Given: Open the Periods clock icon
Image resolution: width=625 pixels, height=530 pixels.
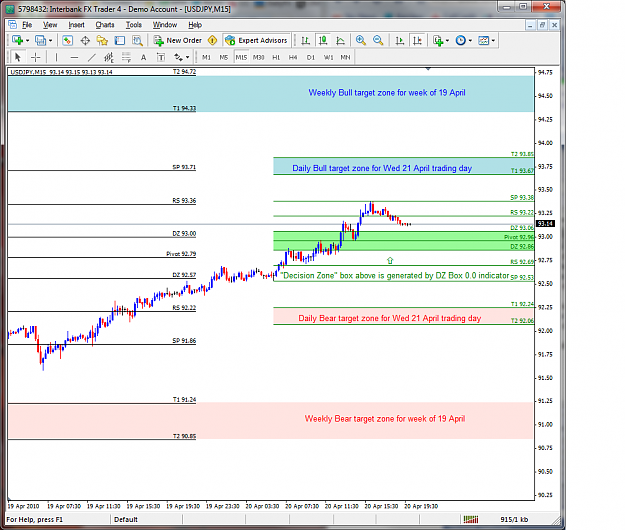Looking at the screenshot, I should pyautogui.click(x=460, y=40).
